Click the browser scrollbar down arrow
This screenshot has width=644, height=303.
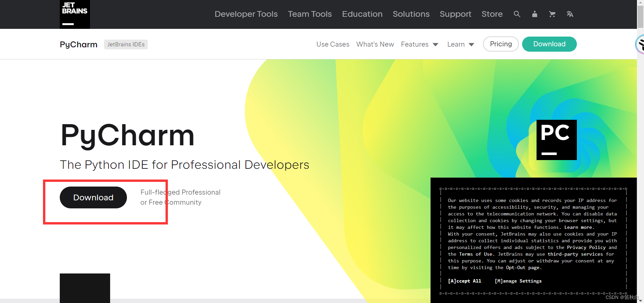pyautogui.click(x=641, y=300)
